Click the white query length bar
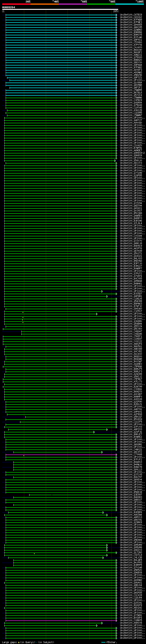 coord(60,9)
